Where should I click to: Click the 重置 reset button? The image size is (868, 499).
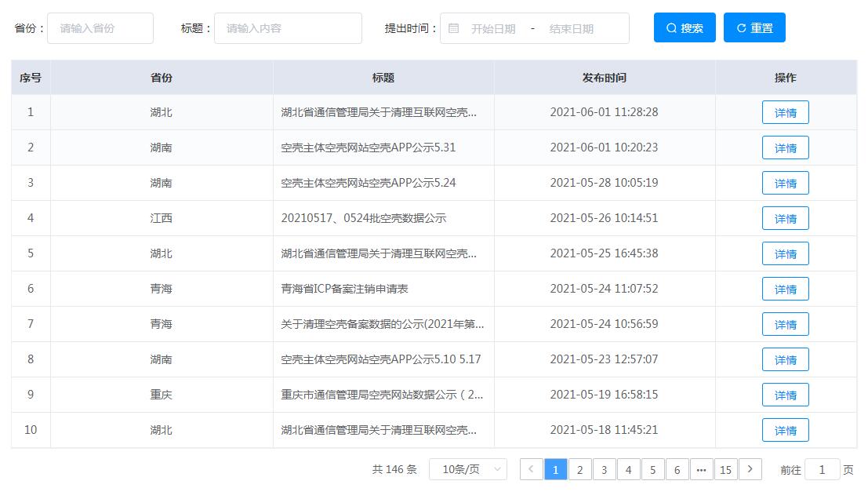click(x=754, y=27)
